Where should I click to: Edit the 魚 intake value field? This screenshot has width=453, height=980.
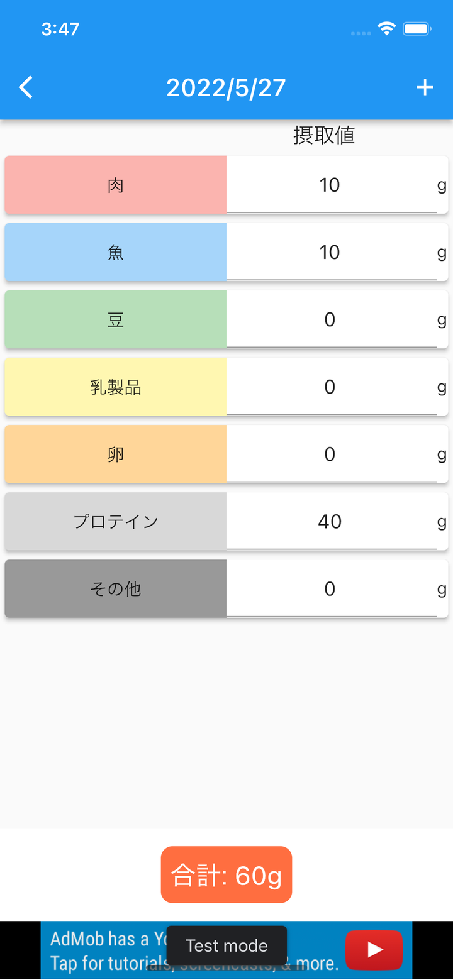330,252
